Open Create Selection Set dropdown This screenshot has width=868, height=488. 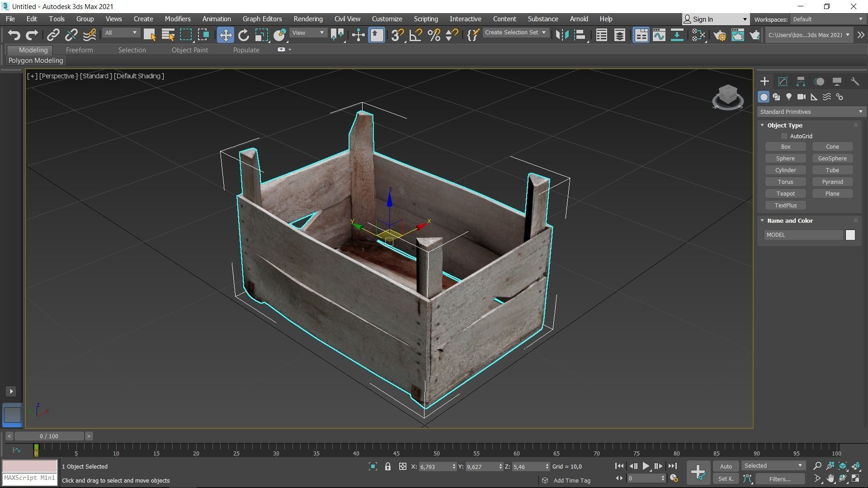click(515, 33)
